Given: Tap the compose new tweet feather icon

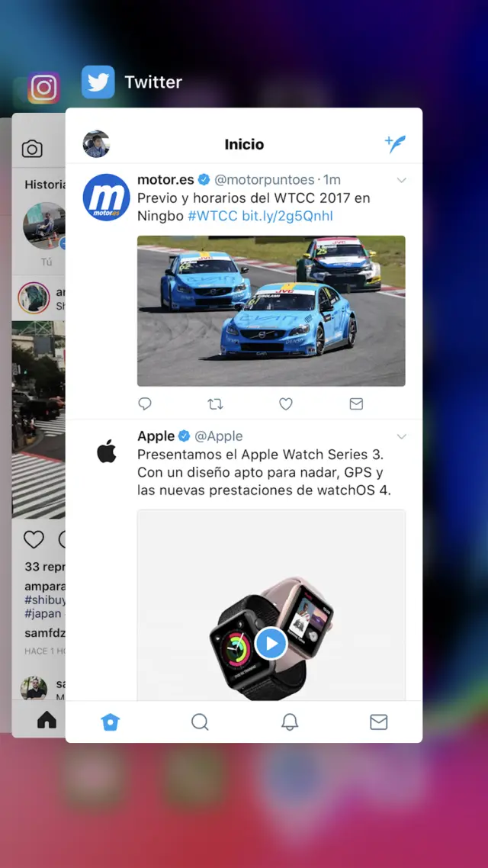Looking at the screenshot, I should coord(395,144).
